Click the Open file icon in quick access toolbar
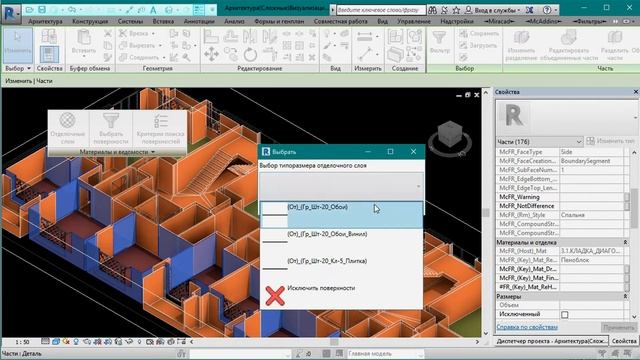This screenshot has width=640, height=360. [x=30, y=9]
